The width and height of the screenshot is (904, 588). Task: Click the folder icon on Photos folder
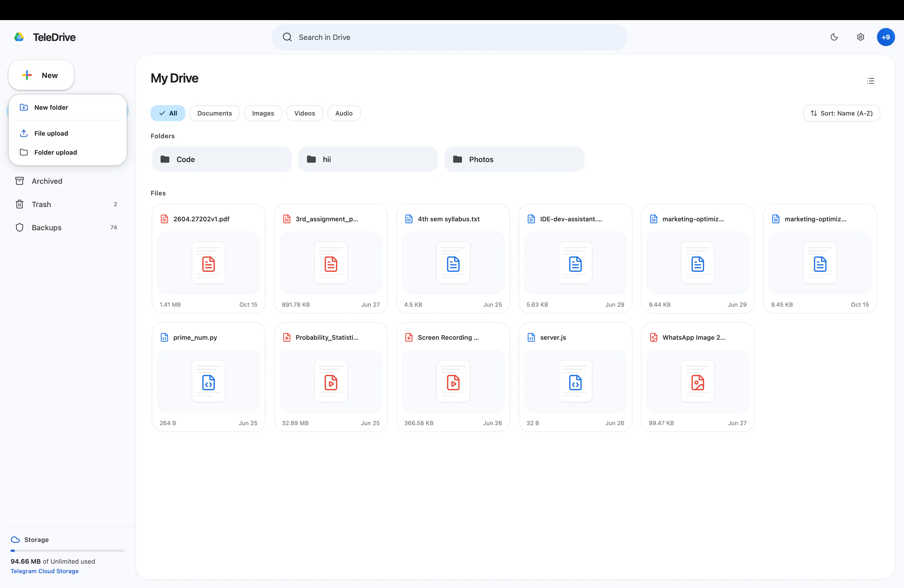[457, 159]
